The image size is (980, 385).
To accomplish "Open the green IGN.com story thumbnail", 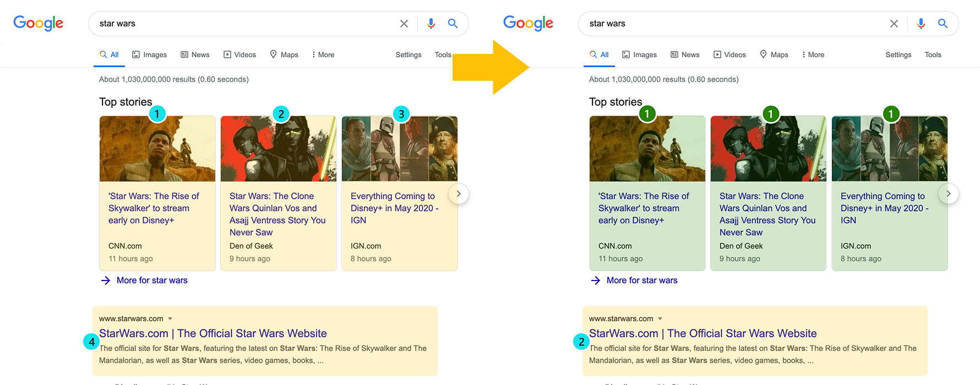I will click(x=890, y=148).
